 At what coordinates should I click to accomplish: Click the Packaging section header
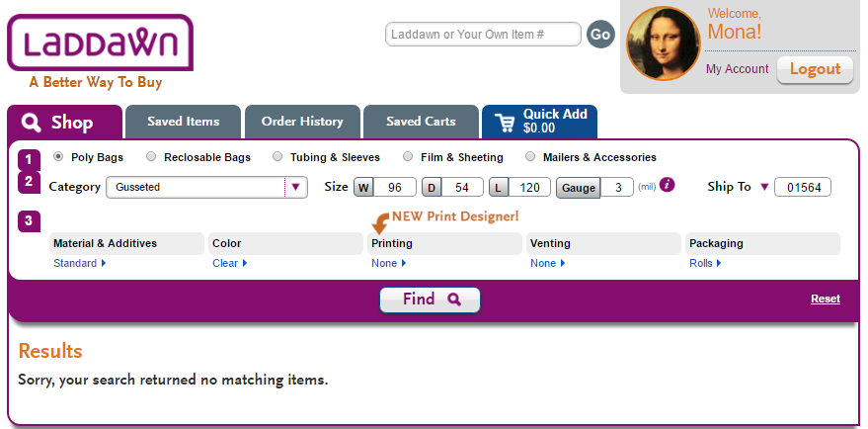pos(762,243)
